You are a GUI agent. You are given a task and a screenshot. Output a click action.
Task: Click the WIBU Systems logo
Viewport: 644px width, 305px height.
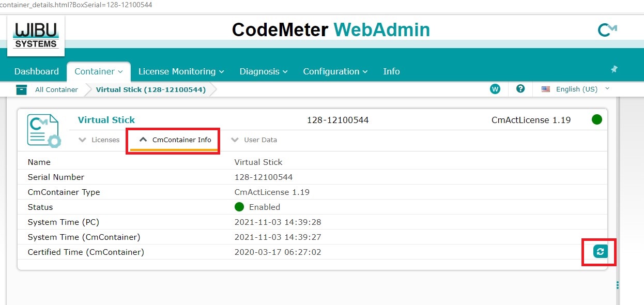pyautogui.click(x=36, y=35)
